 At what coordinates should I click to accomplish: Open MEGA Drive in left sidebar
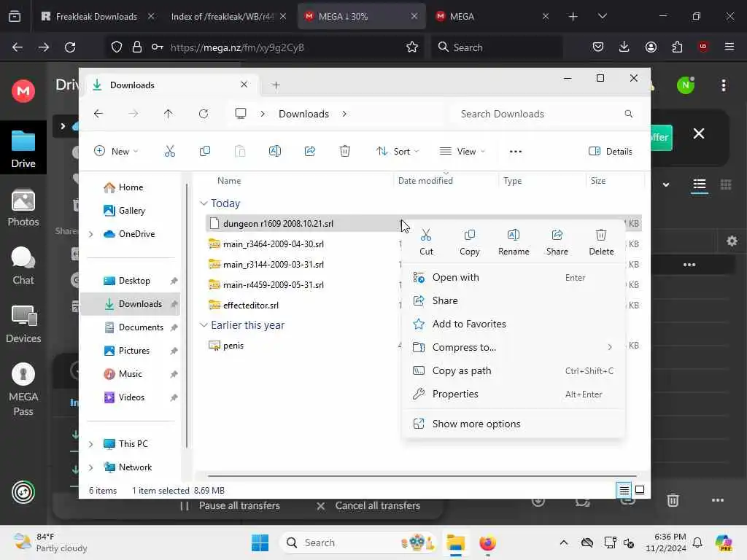pos(23,149)
